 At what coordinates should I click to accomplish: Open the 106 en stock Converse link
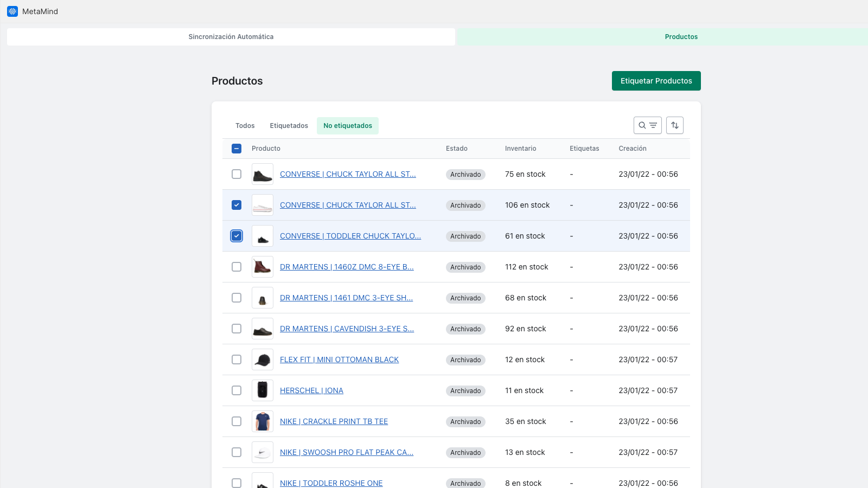[348, 205]
